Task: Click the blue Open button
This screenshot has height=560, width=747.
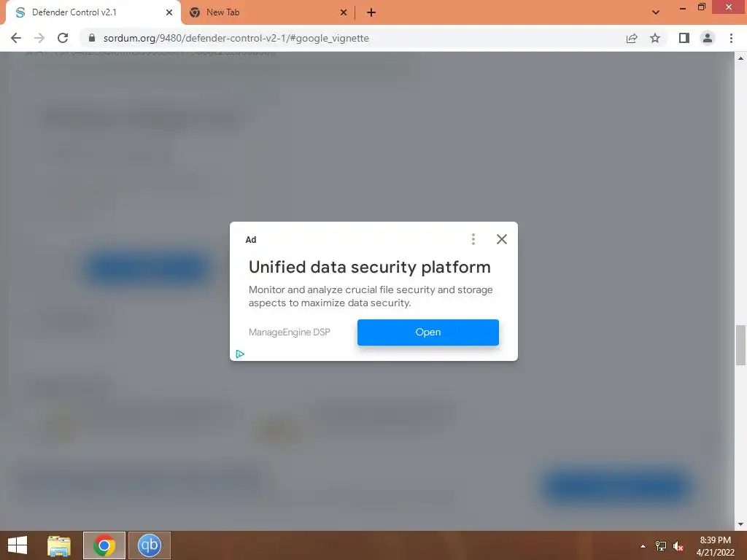Action: pyautogui.click(x=427, y=332)
